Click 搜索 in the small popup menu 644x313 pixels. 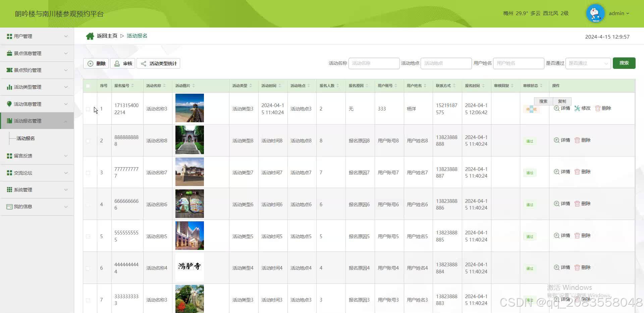pyautogui.click(x=543, y=101)
